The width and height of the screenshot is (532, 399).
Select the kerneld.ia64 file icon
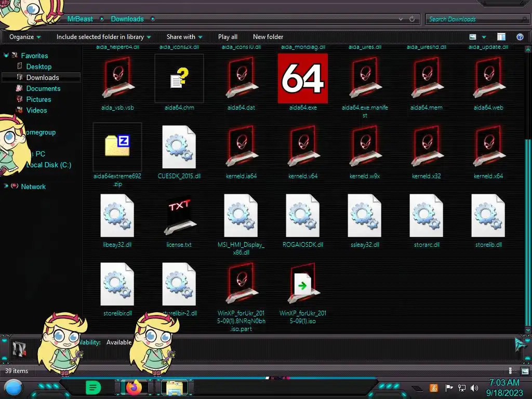coord(241,147)
